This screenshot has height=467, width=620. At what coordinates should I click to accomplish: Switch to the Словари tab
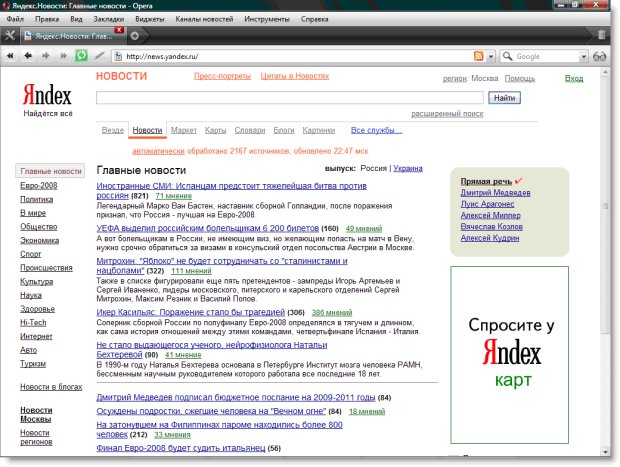(x=250, y=130)
